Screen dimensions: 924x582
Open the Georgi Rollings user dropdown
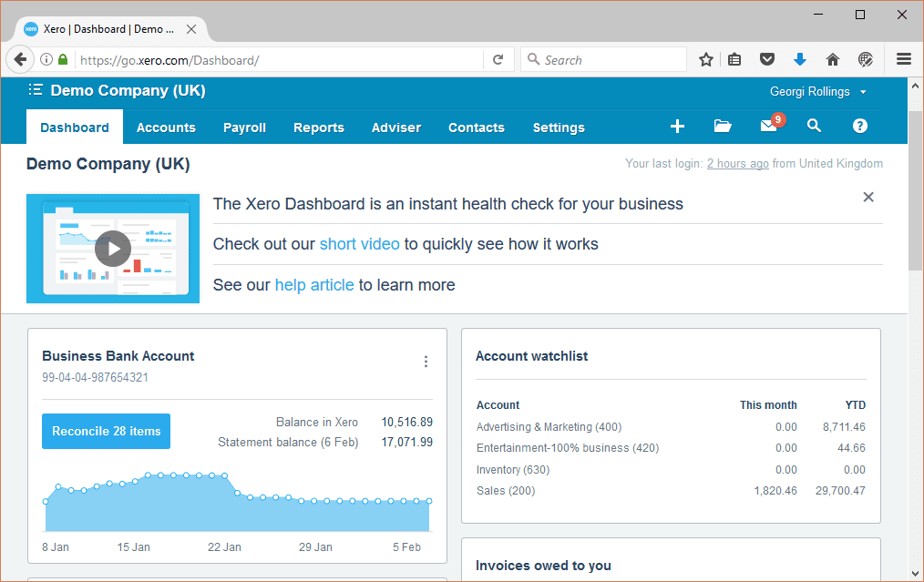[x=818, y=92]
